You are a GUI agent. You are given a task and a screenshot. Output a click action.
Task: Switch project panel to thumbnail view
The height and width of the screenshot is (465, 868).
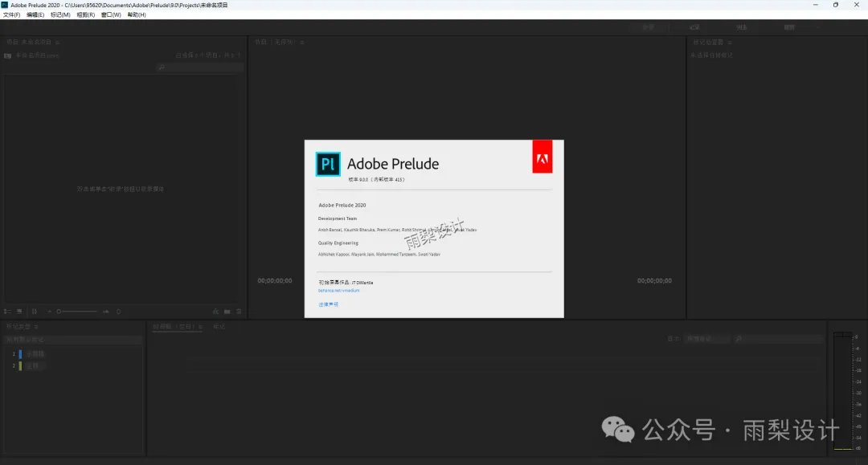click(19, 312)
